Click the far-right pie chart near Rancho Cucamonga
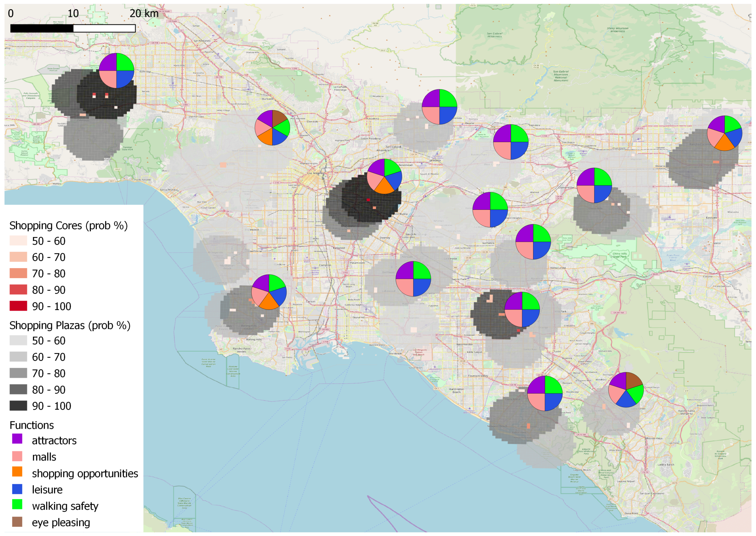The height and width of the screenshot is (536, 756). click(724, 133)
